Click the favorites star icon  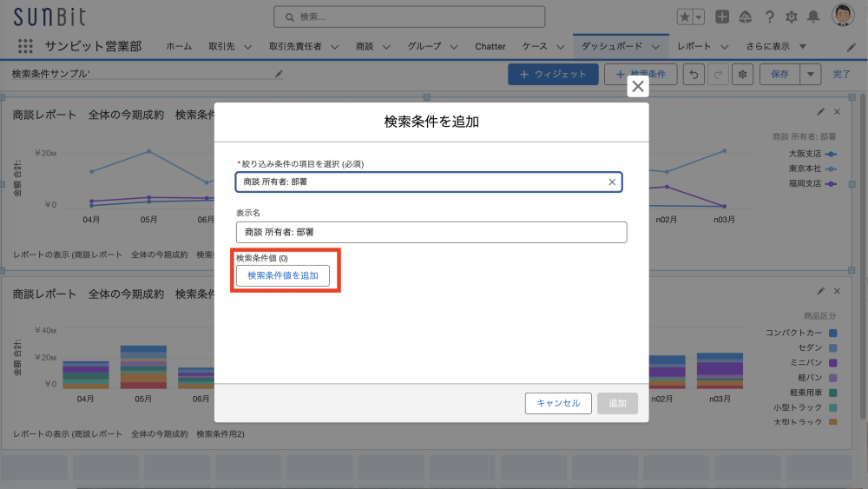click(x=685, y=17)
